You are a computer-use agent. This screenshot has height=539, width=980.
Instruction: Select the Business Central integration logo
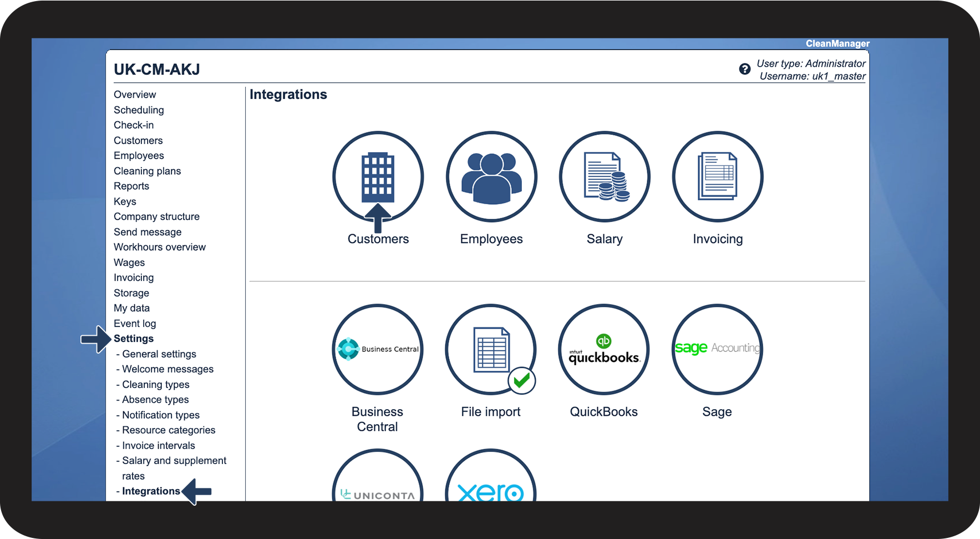[x=378, y=349]
